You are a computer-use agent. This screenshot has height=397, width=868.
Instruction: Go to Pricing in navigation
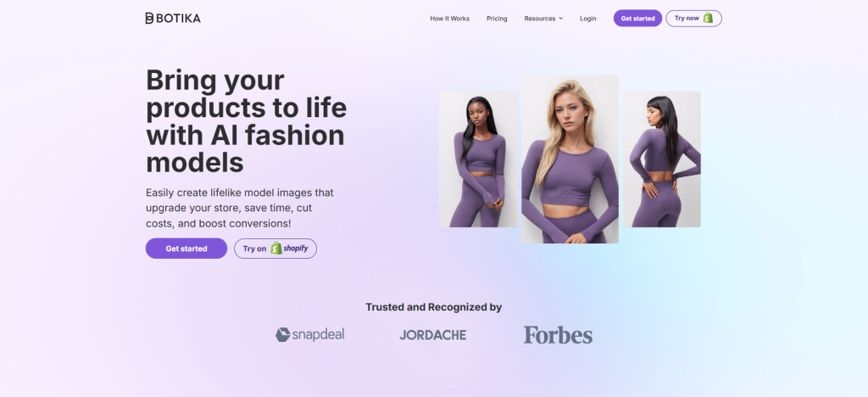[497, 19]
